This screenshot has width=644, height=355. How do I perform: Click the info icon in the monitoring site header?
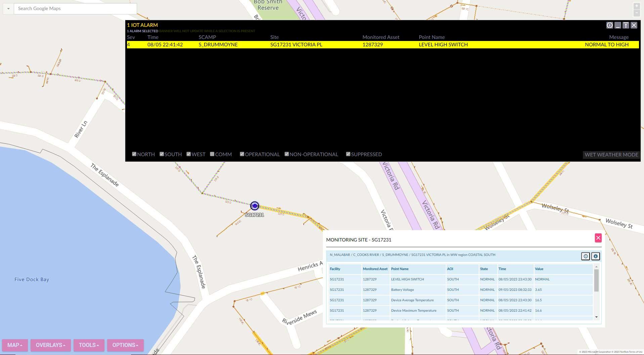(596, 256)
